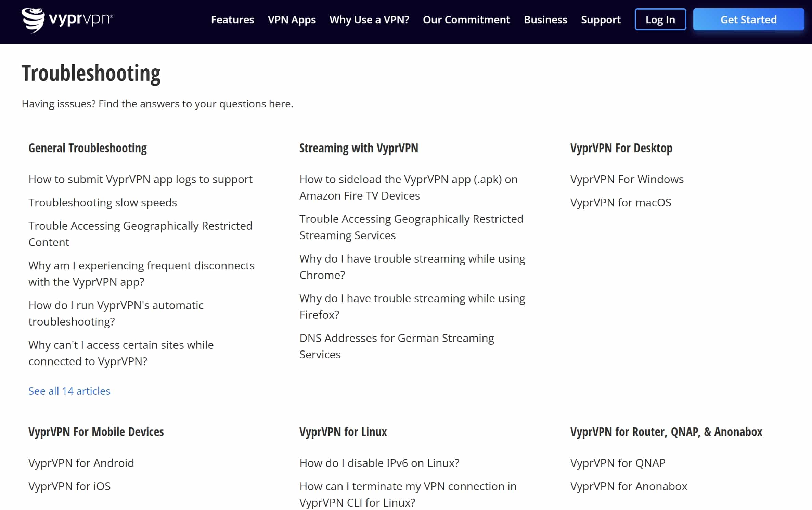Click the VyprVPN logo
This screenshot has height=510, width=812.
tap(67, 20)
